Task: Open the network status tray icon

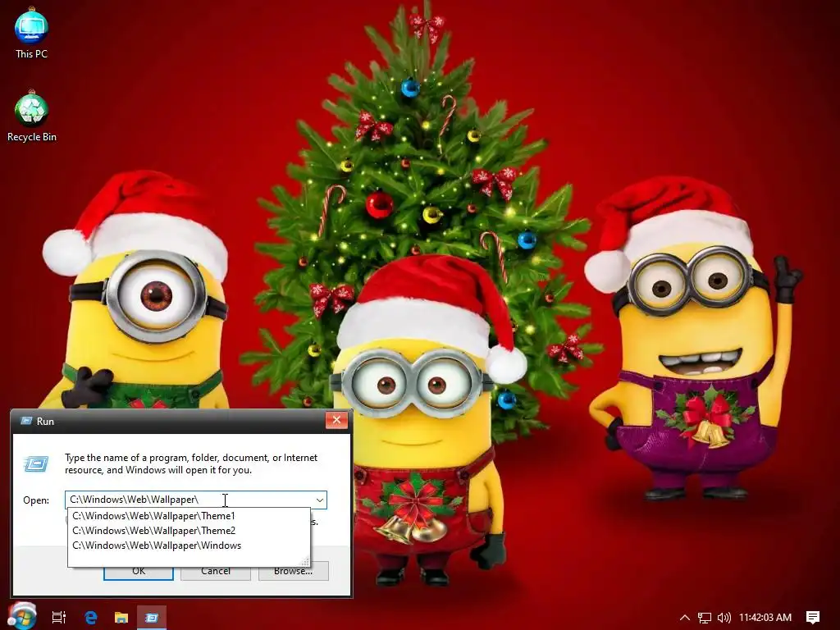Action: tap(705, 618)
